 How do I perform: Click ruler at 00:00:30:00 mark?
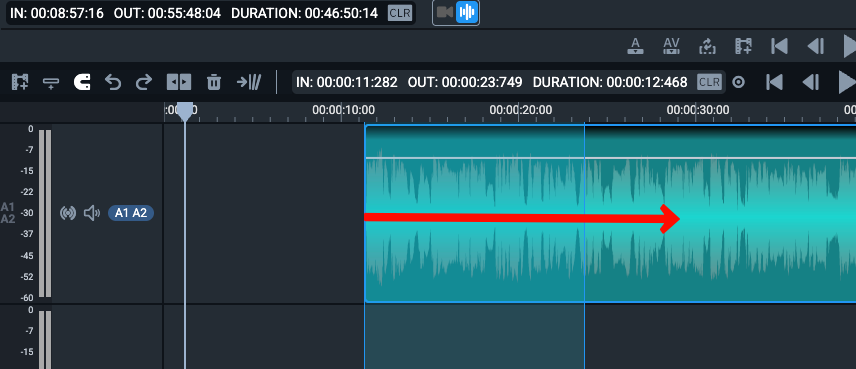click(x=697, y=110)
